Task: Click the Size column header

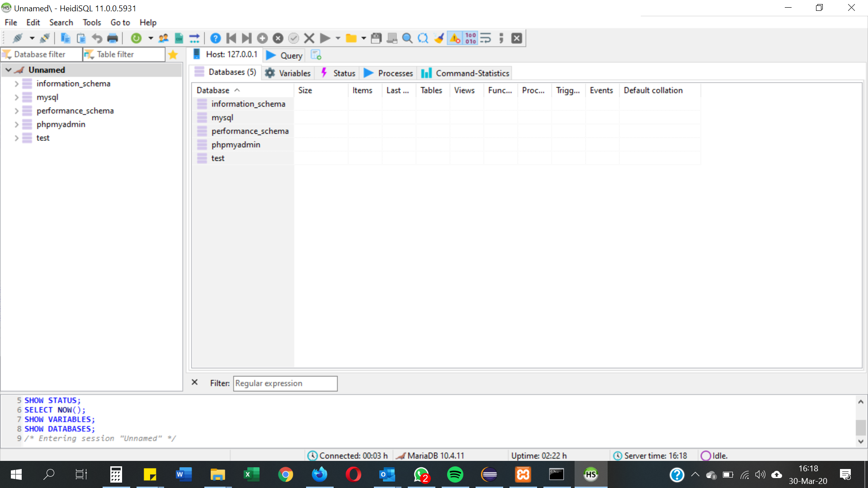Action: pyautogui.click(x=321, y=90)
